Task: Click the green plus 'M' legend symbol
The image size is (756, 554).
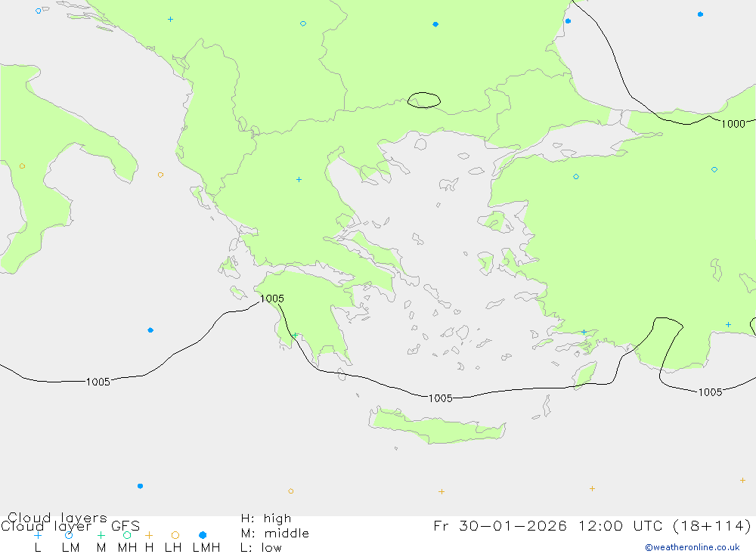Action: (101, 535)
